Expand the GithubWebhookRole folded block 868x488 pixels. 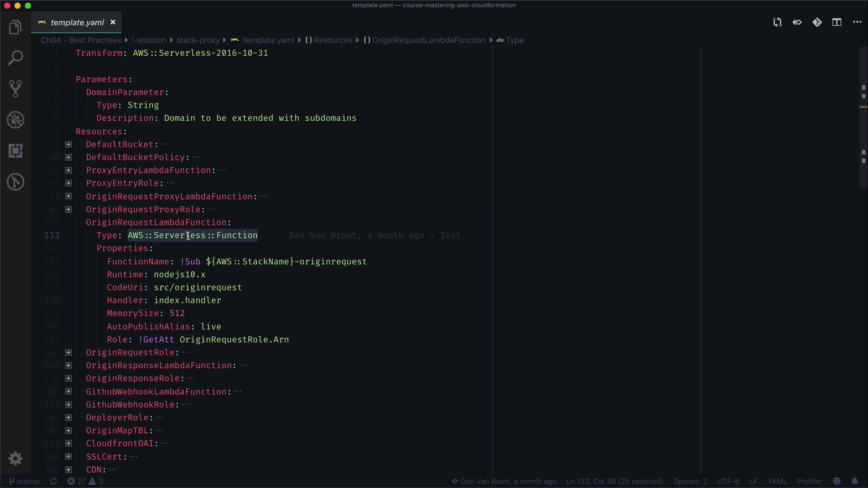(68, 404)
